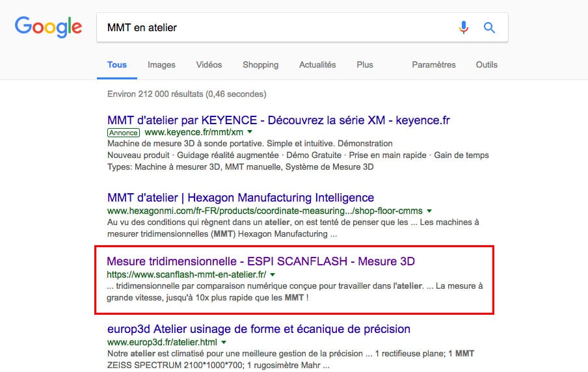Select the Tous results tab
Image resolution: width=588 pixels, height=372 pixels.
click(117, 65)
